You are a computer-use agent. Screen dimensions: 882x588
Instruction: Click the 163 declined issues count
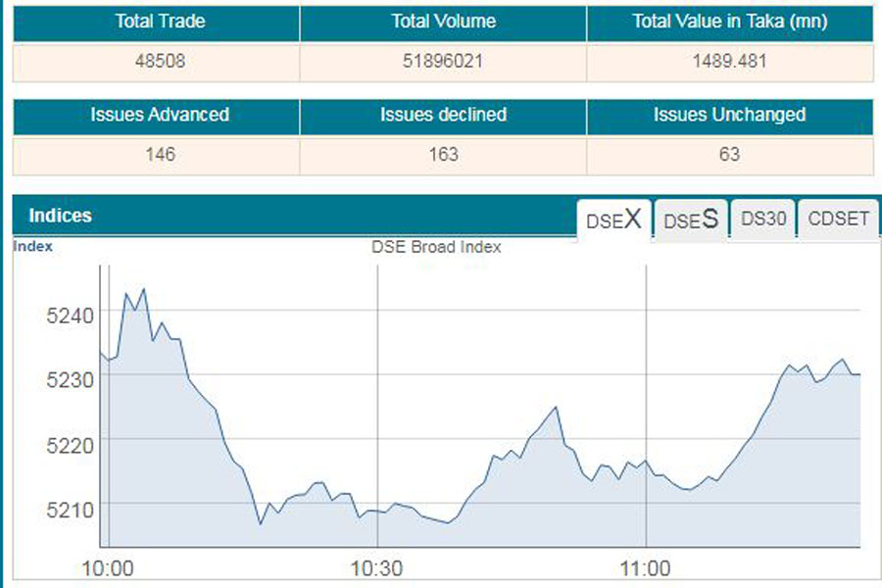click(x=443, y=154)
